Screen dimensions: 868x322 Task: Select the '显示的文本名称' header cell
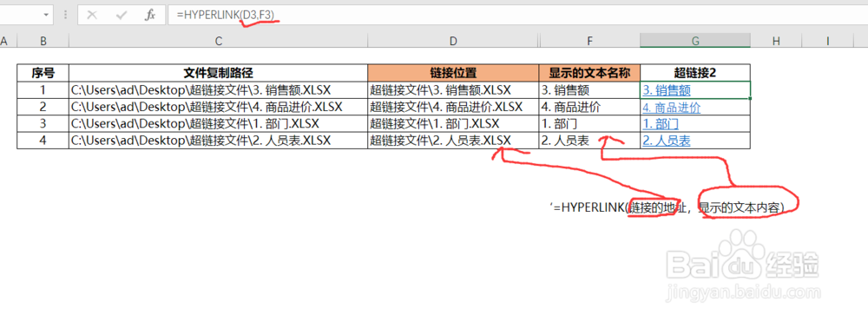589,73
